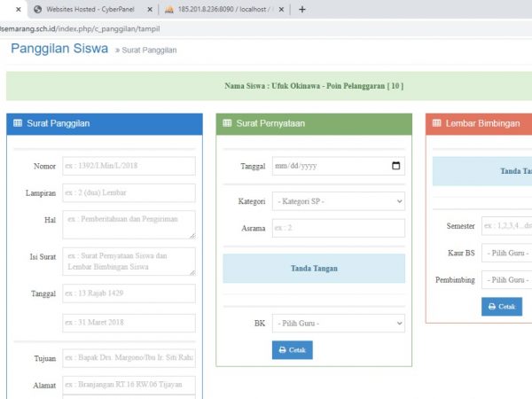Click the Lembar Bimbingan panel table icon
This screenshot has width=532, height=399.
click(436, 123)
